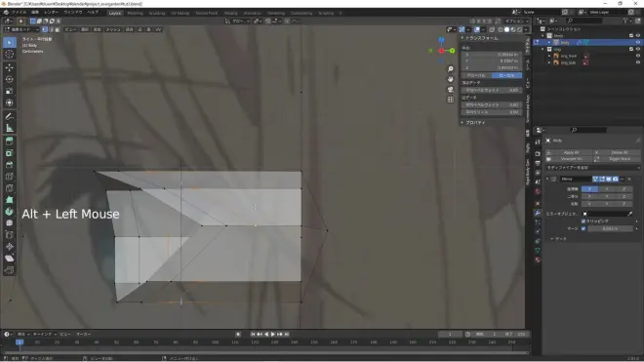This screenshot has height=362, width=644.
Task: Open the Modifiers wrench properties tab
Action: [538, 213]
